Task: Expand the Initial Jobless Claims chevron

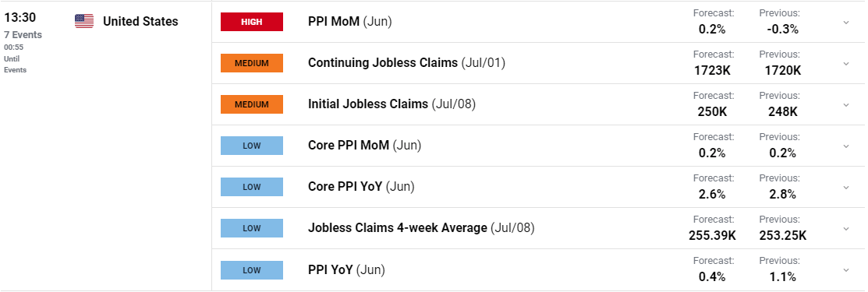Action: coord(846,104)
